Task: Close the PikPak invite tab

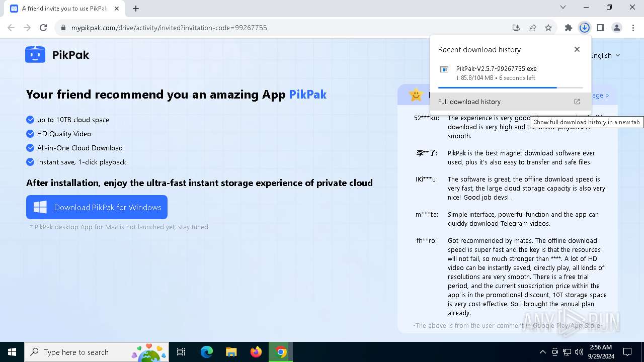Action: pyautogui.click(x=117, y=9)
